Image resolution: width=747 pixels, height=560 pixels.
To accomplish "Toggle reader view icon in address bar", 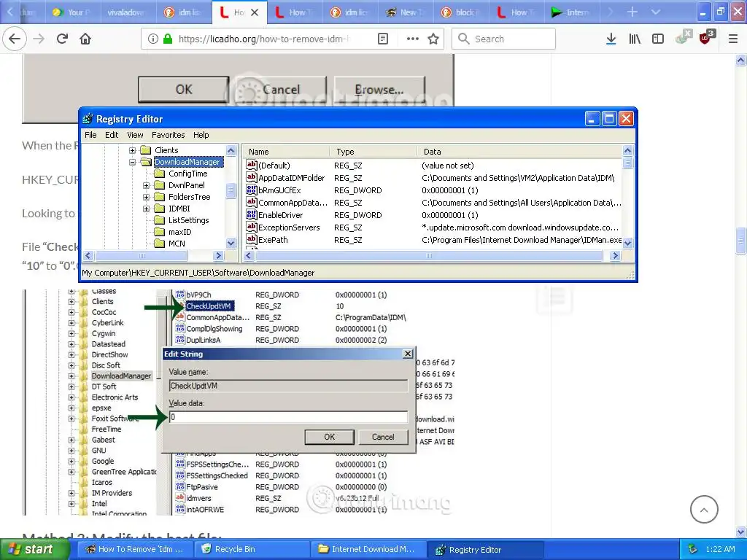I will point(383,39).
